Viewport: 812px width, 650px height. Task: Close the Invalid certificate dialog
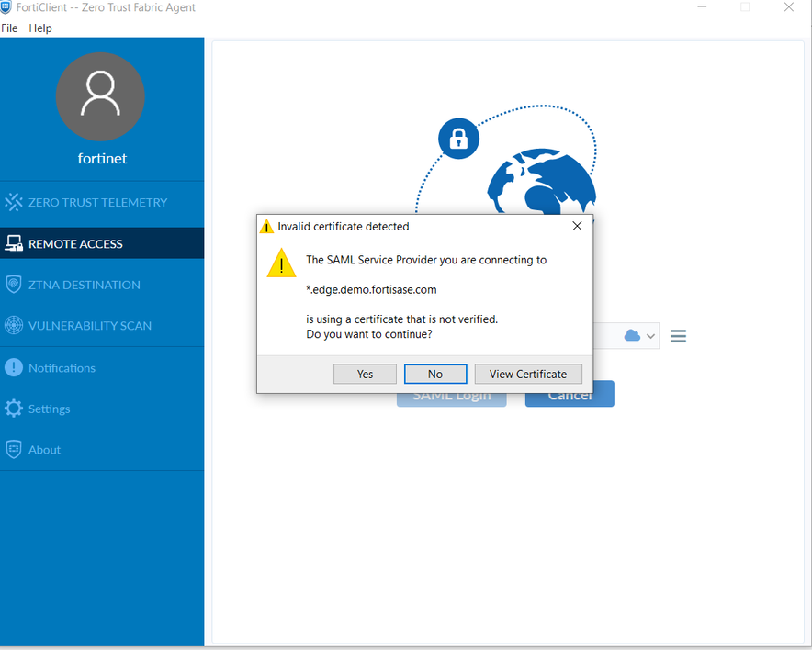(x=577, y=226)
